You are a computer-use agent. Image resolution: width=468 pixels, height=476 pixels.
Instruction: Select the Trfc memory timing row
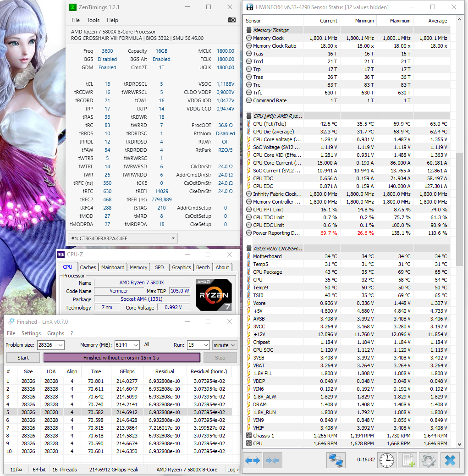pos(348,93)
